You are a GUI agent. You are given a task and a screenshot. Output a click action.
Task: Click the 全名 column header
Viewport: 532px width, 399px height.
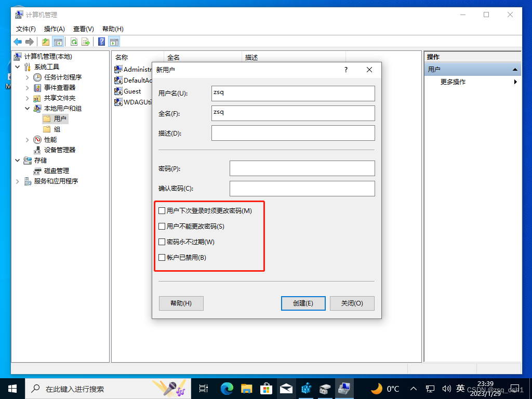203,57
